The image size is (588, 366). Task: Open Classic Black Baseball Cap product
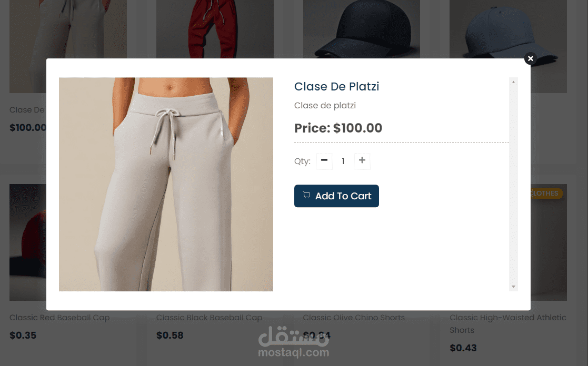pos(210,318)
